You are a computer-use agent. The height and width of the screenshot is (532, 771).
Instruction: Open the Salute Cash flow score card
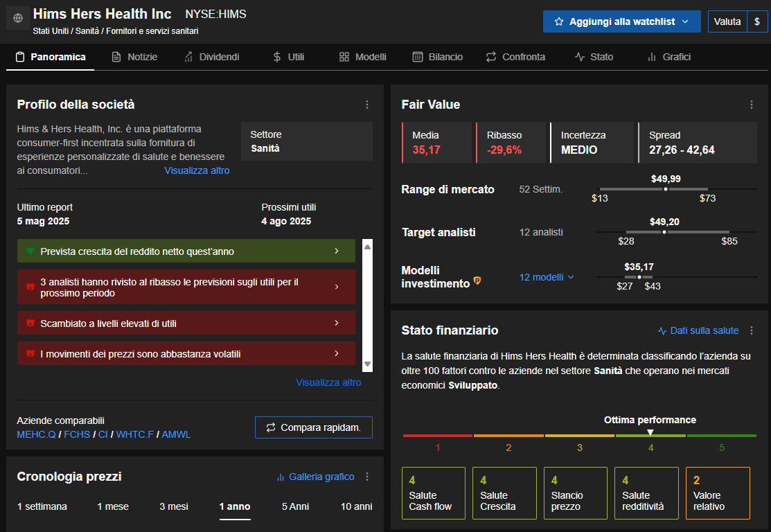pyautogui.click(x=433, y=493)
